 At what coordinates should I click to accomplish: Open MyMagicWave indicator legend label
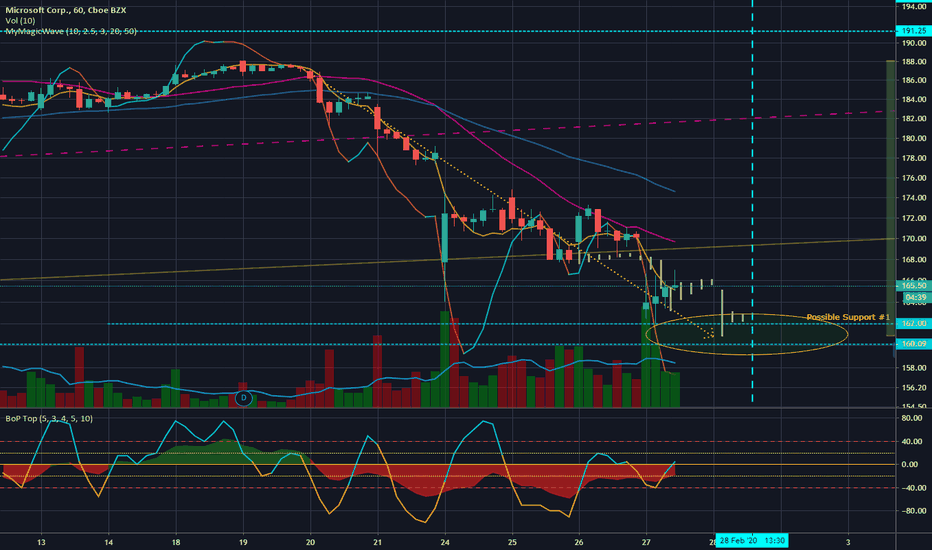point(71,31)
